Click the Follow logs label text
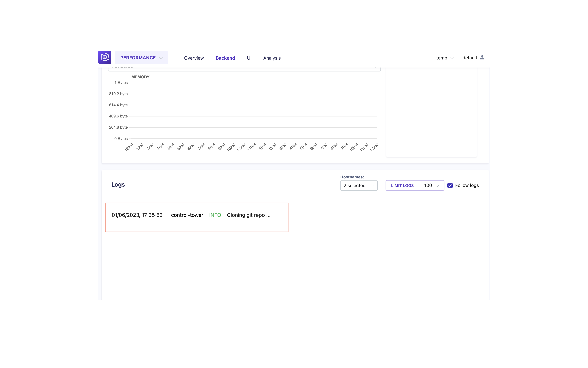Viewport: 588px width, 368px height. pos(467,185)
